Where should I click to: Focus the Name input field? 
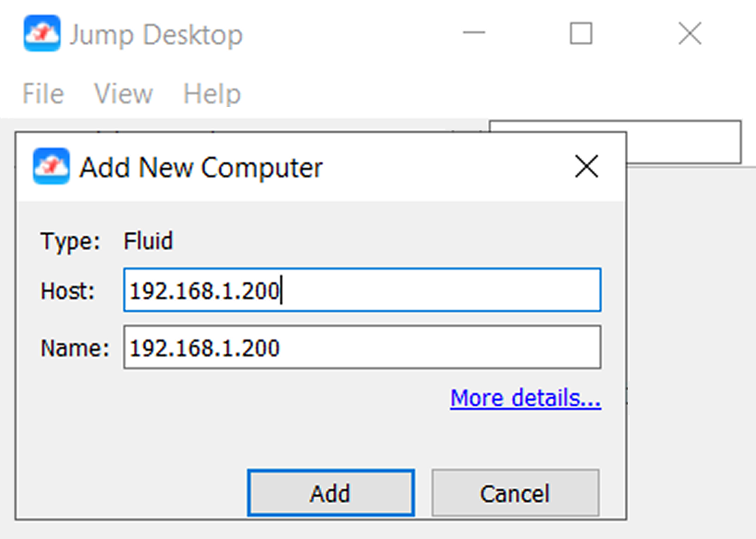click(362, 347)
